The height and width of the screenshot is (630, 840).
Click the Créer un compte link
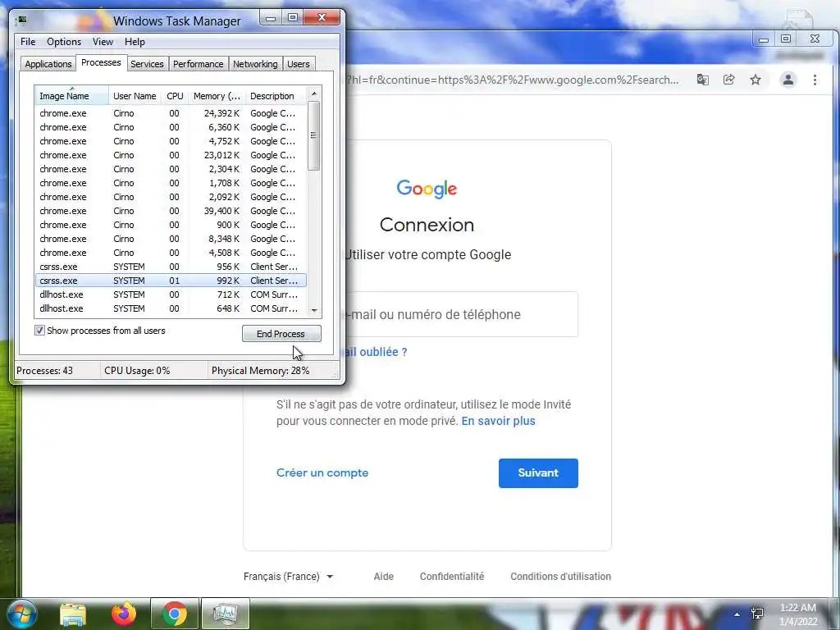click(322, 472)
